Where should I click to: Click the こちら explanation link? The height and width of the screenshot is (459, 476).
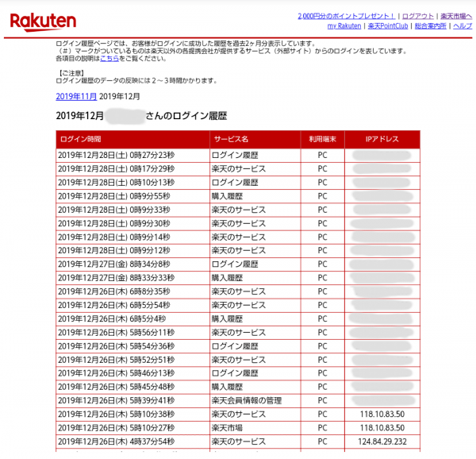coord(109,58)
